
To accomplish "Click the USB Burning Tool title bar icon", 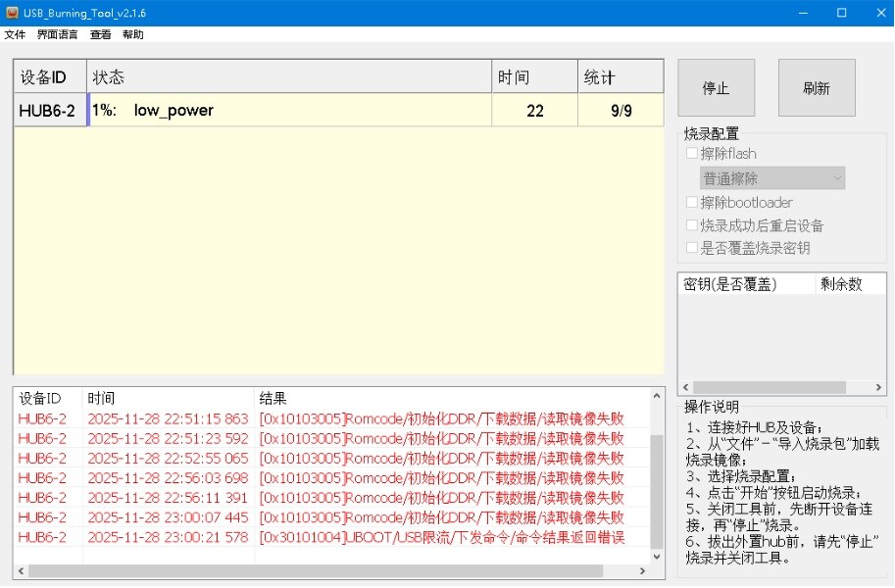I will pos(12,13).
